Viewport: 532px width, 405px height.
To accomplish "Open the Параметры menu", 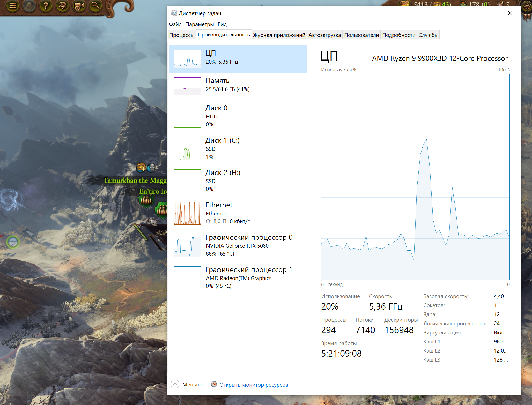I will click(x=200, y=24).
